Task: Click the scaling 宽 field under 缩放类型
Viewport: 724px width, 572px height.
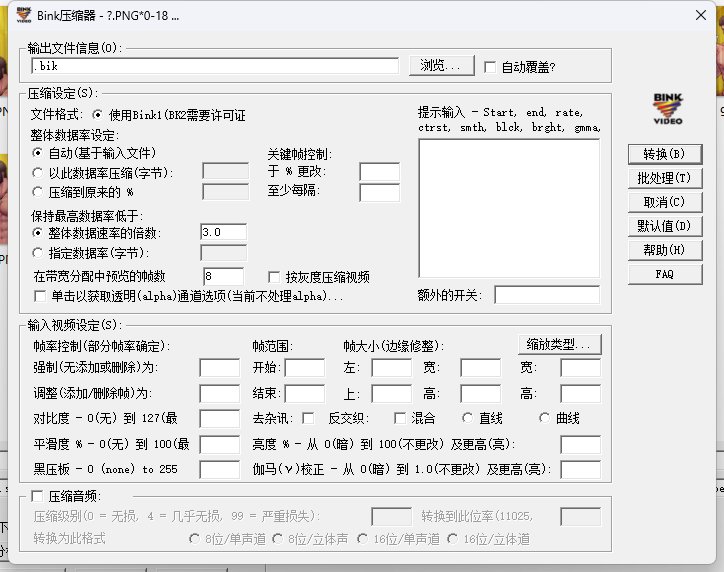Action: 580,368
